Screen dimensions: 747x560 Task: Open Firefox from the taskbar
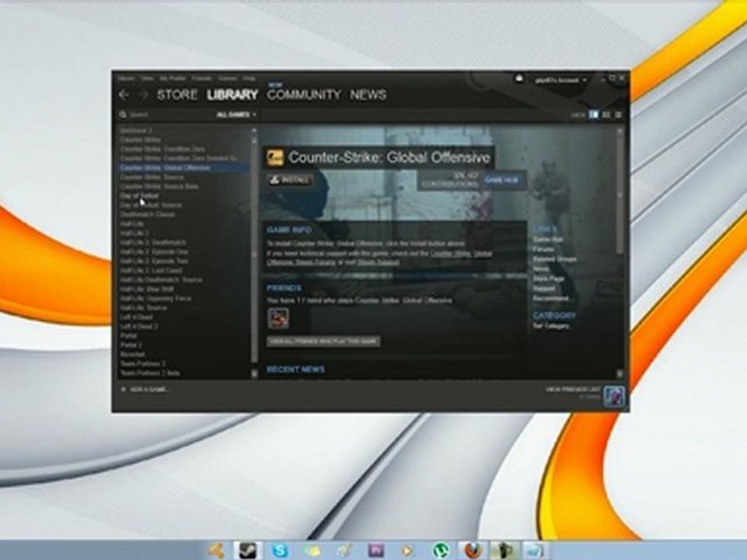[472, 551]
